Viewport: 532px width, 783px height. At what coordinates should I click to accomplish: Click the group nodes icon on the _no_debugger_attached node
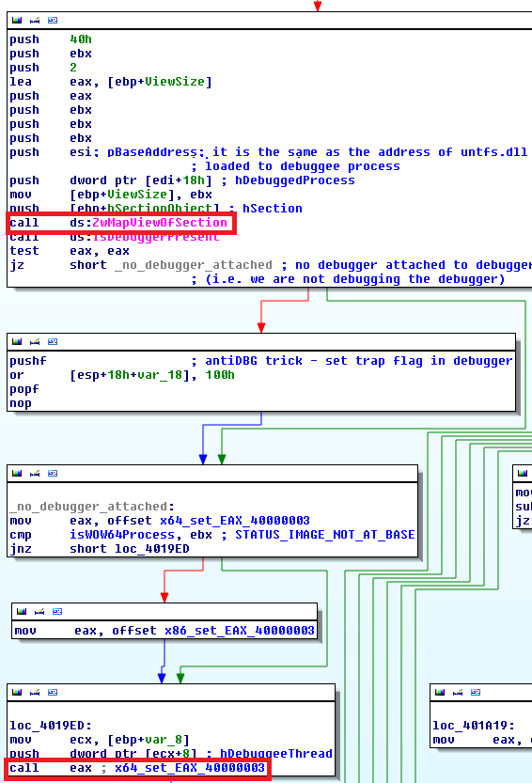tap(53, 474)
